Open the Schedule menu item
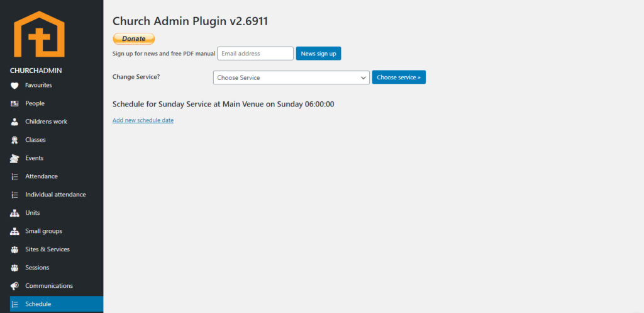 [38, 304]
